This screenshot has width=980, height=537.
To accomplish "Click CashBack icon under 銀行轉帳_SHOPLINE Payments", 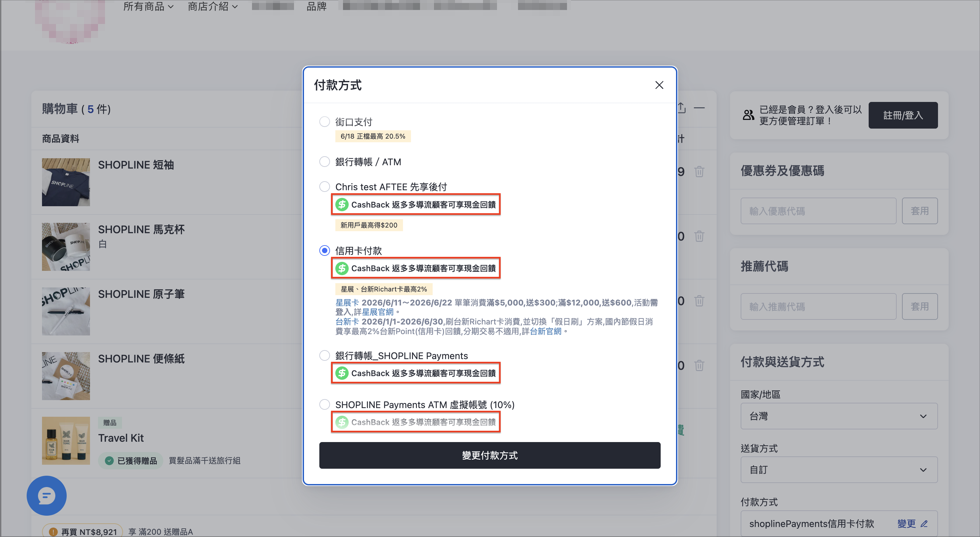I will pyautogui.click(x=342, y=373).
